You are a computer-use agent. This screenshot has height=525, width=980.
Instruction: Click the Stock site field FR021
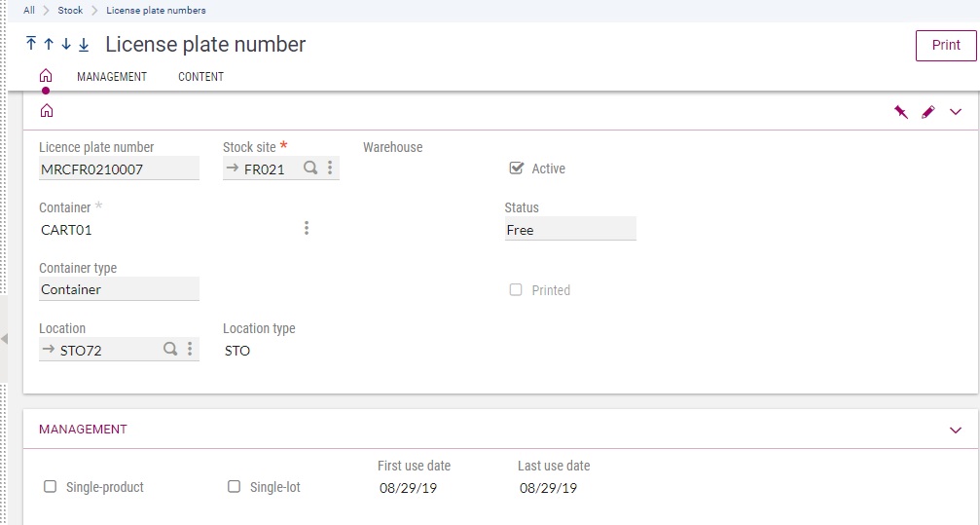280,169
